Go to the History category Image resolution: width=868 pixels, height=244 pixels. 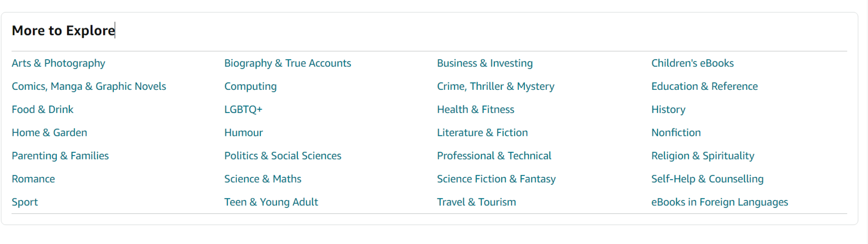[x=668, y=109]
